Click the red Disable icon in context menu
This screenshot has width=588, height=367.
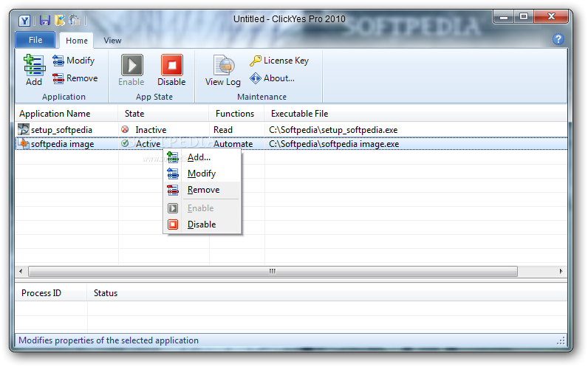(173, 224)
